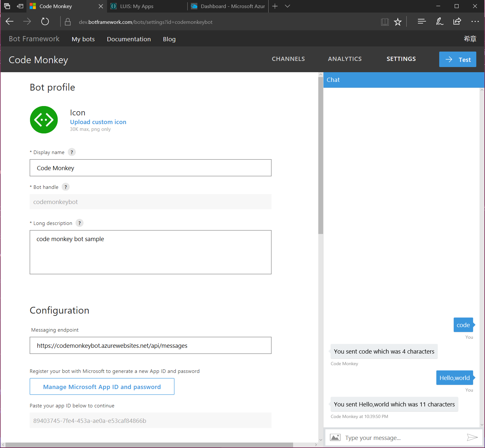The image size is (485, 448).
Task: Click the Test button
Action: coord(458,59)
